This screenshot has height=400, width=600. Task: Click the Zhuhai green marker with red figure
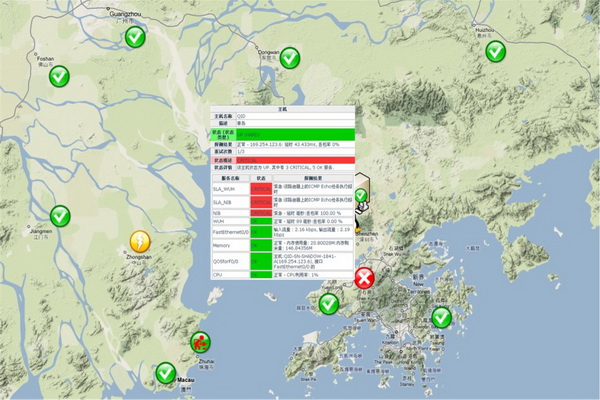(x=200, y=344)
